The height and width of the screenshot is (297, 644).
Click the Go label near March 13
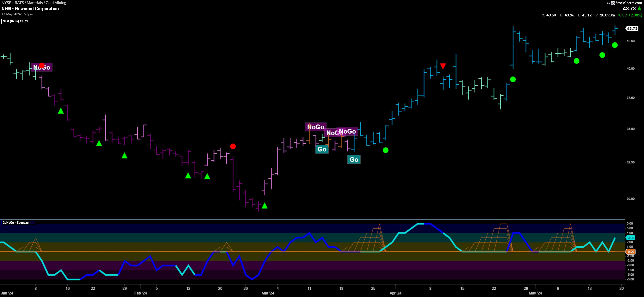(x=322, y=149)
